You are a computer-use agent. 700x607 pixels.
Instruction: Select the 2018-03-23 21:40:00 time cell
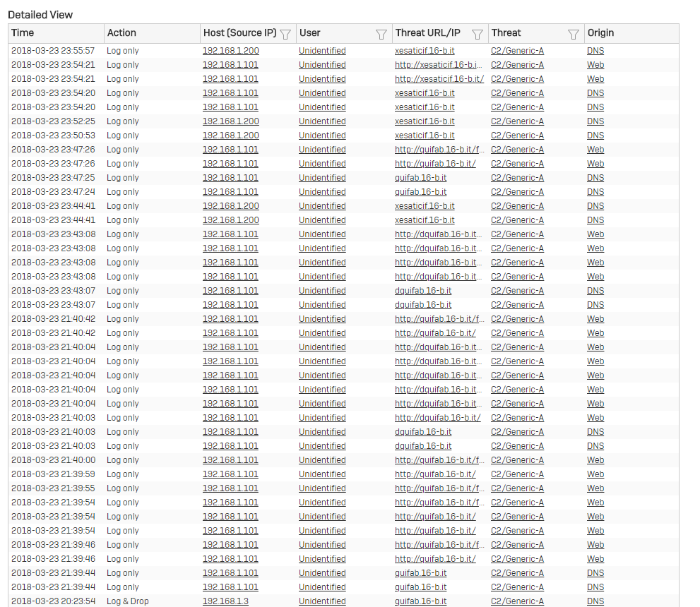pos(53,460)
